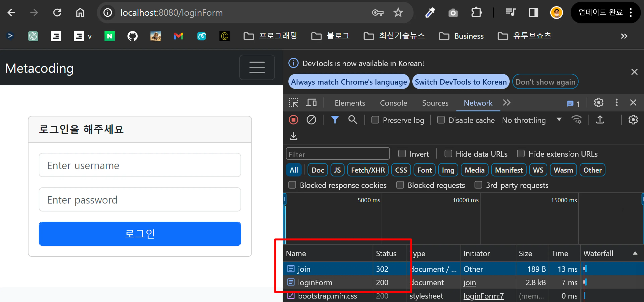Click the blue 로그인 button

point(140,234)
